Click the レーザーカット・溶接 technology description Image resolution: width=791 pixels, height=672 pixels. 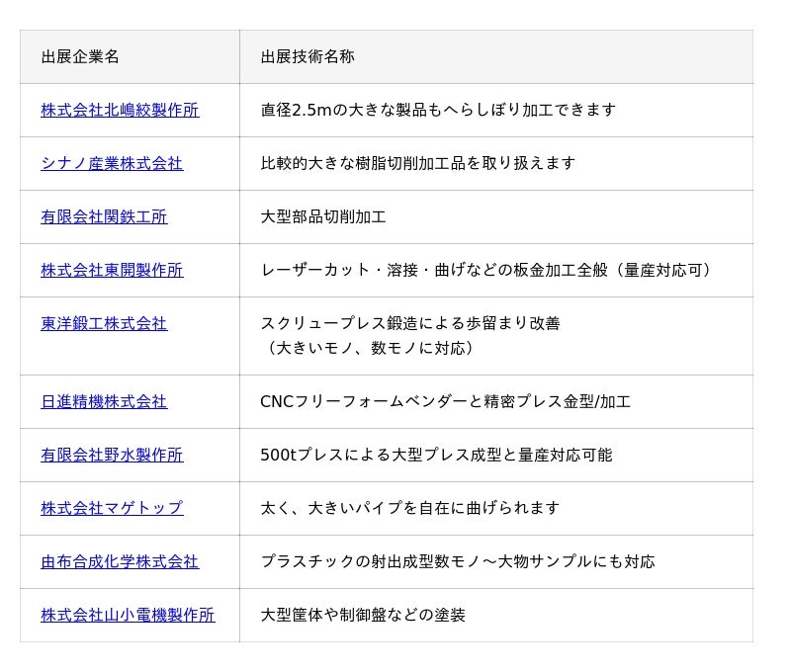(x=485, y=270)
